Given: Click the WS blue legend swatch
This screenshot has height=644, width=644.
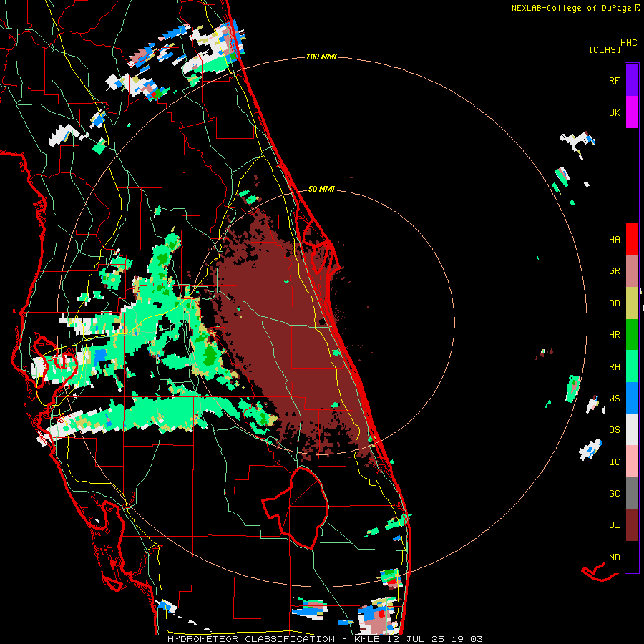Looking at the screenshot, I should [x=632, y=398].
